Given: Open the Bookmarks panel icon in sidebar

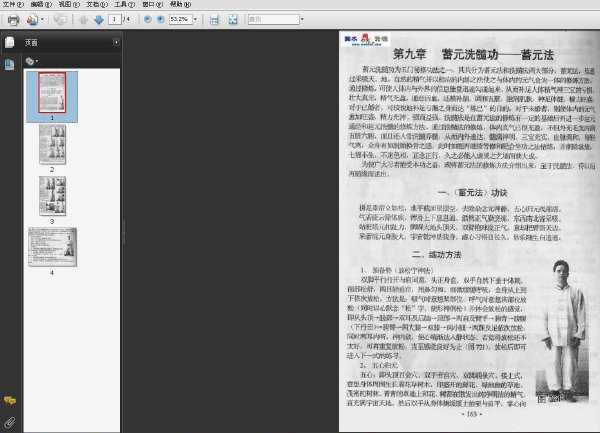Looking at the screenshot, I should [10, 65].
